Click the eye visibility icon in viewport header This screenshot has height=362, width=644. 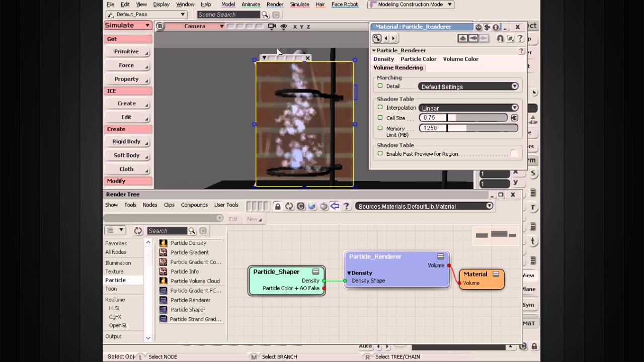pos(284,26)
